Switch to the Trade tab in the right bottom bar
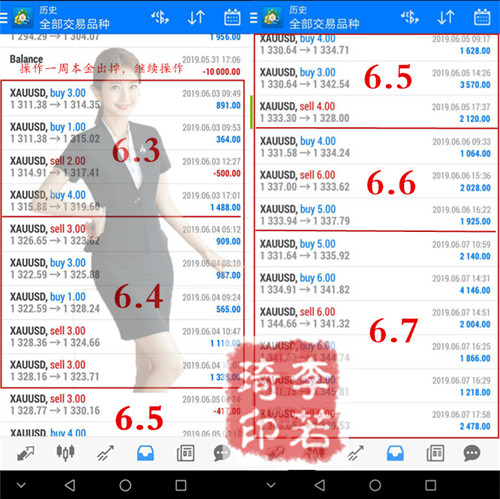The width and height of the screenshot is (500, 499). click(x=355, y=453)
